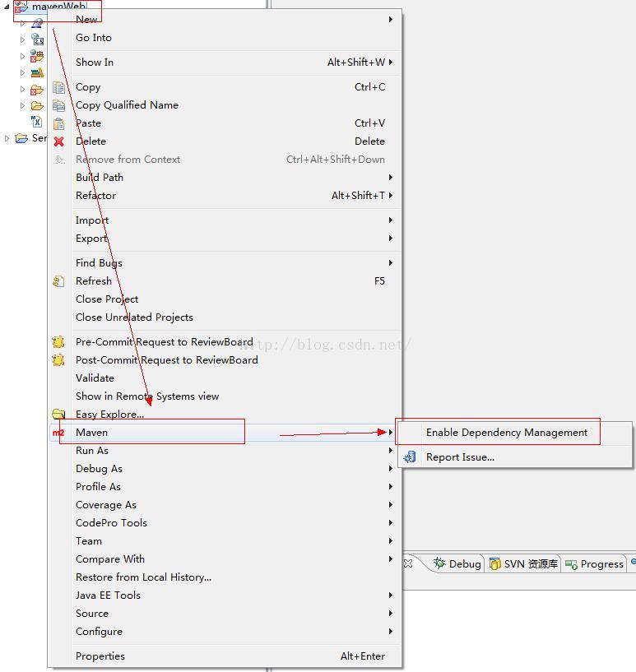Open the Import submenu arrow

391,220
